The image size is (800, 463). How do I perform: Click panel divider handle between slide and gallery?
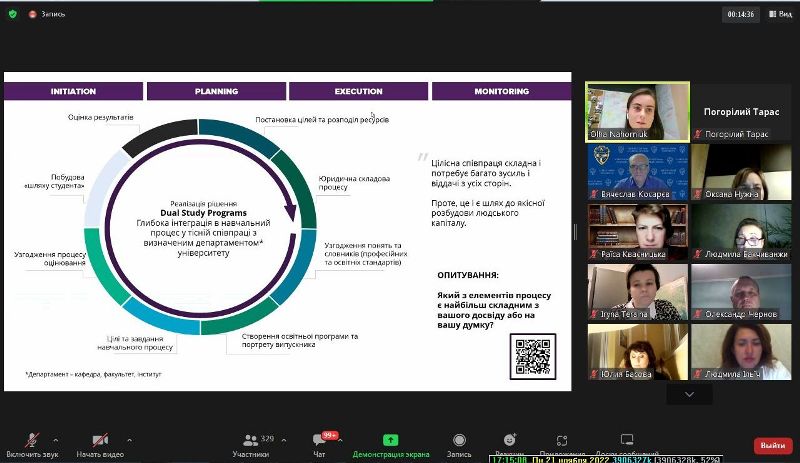coord(575,232)
